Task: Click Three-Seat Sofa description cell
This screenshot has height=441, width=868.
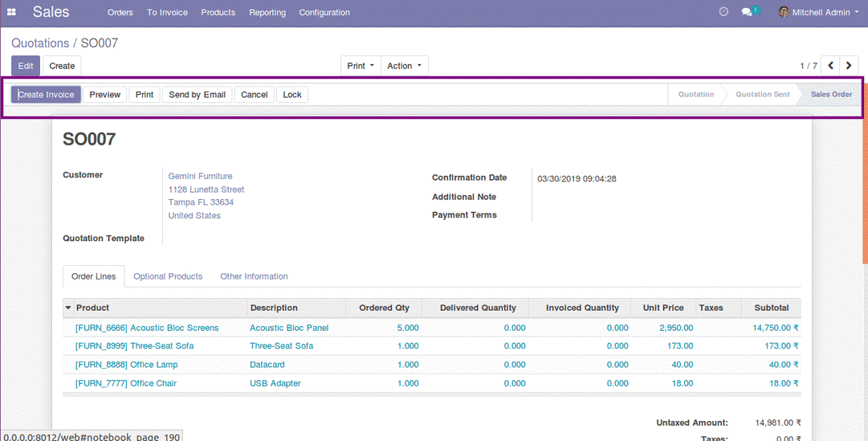Action: click(281, 345)
